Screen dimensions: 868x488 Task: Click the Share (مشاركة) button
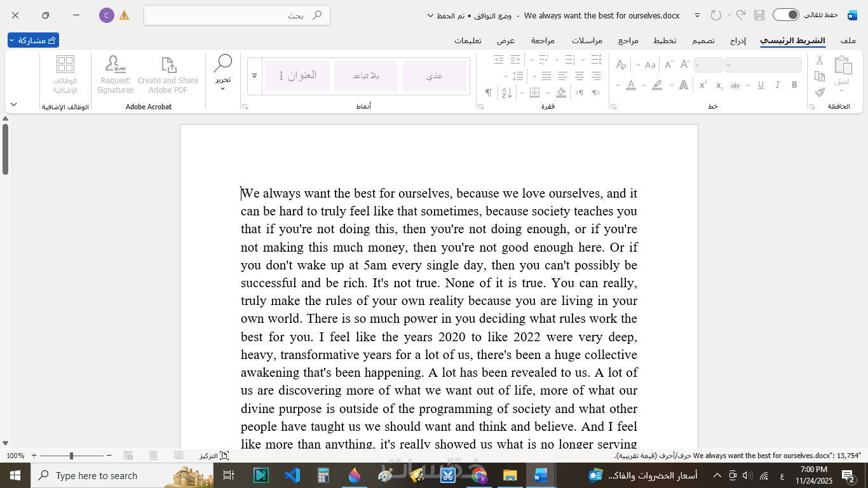33,40
